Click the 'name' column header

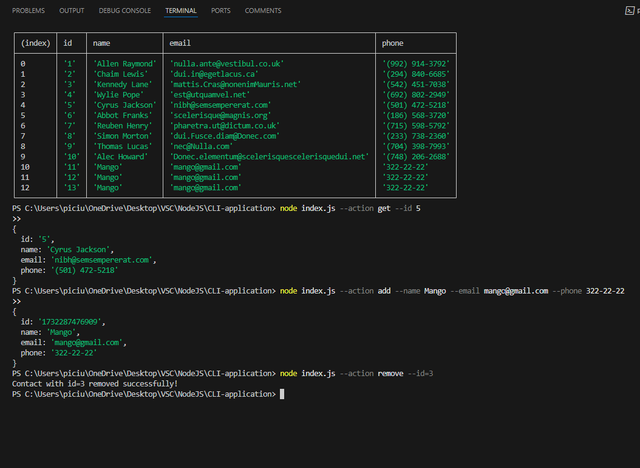click(101, 43)
